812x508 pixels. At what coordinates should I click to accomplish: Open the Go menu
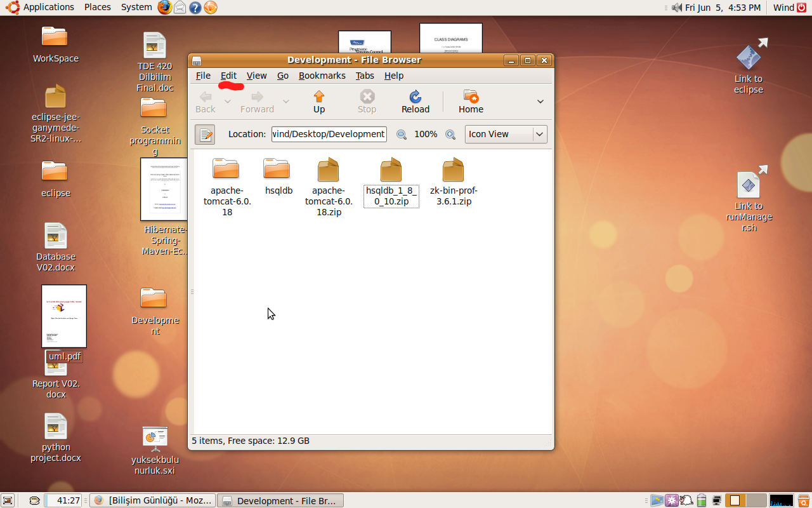pos(283,76)
